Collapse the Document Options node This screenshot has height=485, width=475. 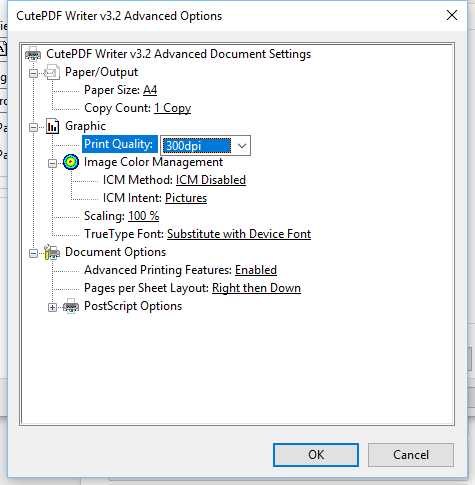(x=33, y=253)
